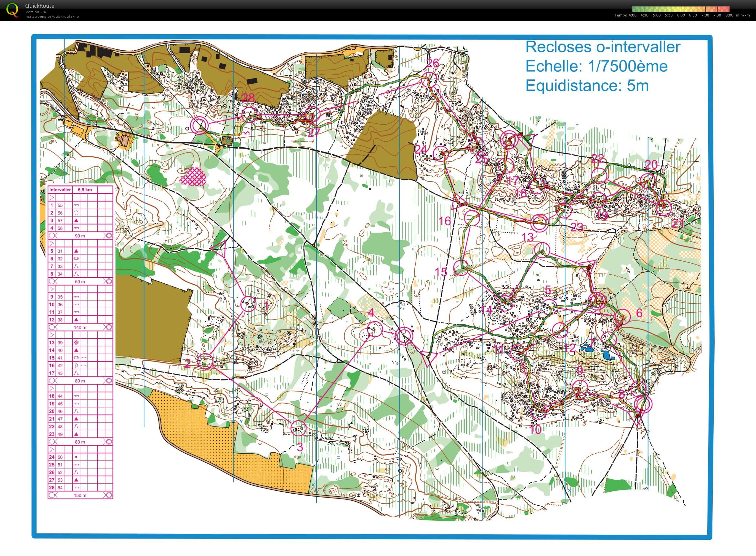Click the map control circle numbered 2
756x556 pixels.
[205, 362]
